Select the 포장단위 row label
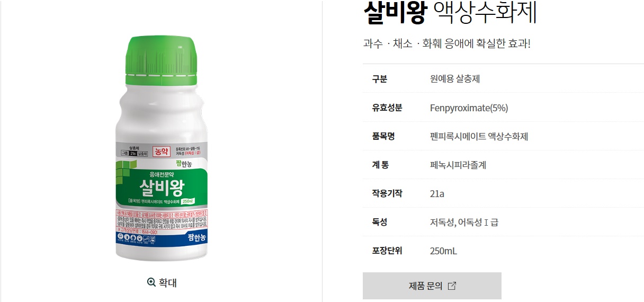The height and width of the screenshot is (302, 644). [x=387, y=251]
